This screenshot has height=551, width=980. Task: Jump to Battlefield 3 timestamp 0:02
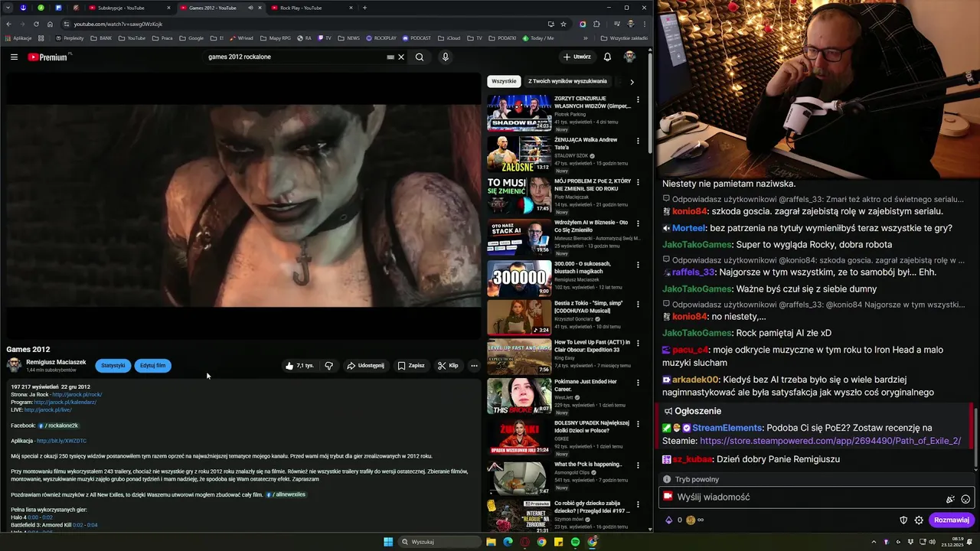[78, 525]
